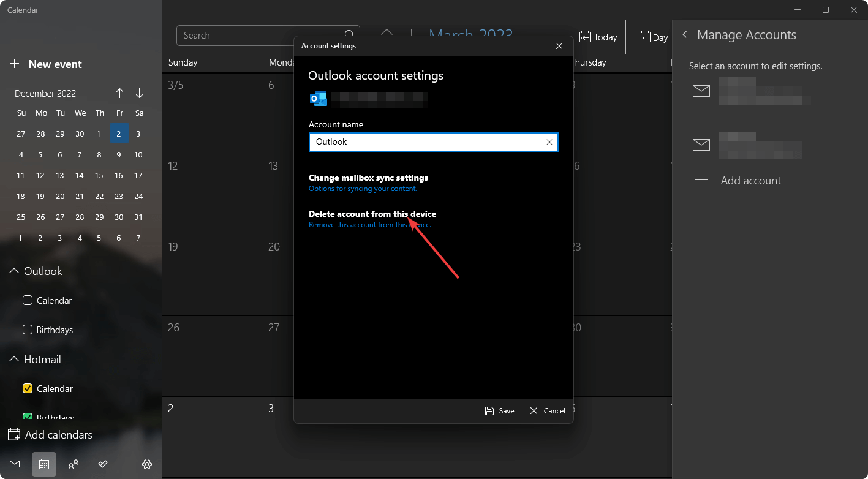Image resolution: width=868 pixels, height=479 pixels.
Task: Click Add account in Manage Accounts
Action: [x=738, y=181]
